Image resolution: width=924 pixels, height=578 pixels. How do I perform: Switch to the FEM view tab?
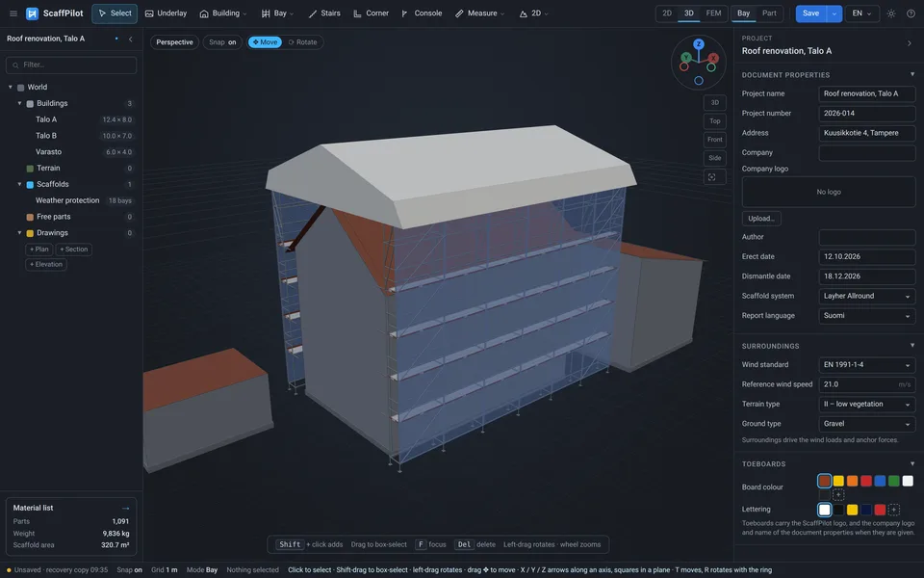pos(713,13)
